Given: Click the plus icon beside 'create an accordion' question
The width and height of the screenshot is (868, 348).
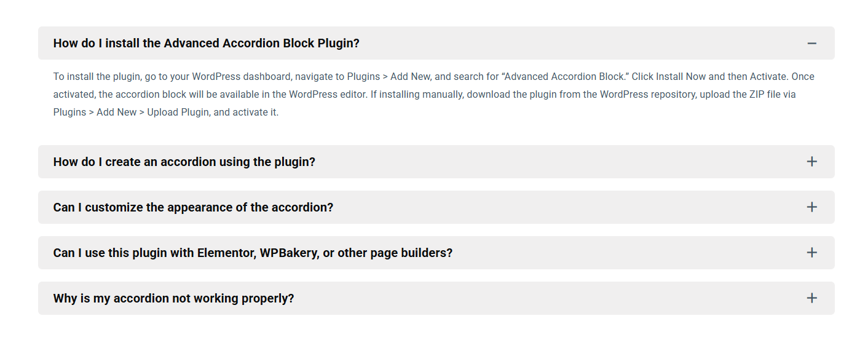Looking at the screenshot, I should pyautogui.click(x=811, y=162).
